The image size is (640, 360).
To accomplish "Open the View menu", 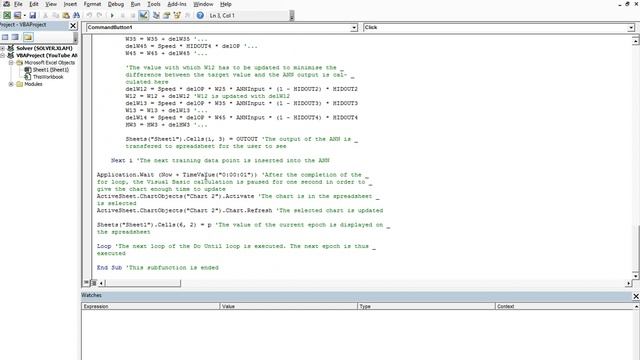I will (51, 4).
